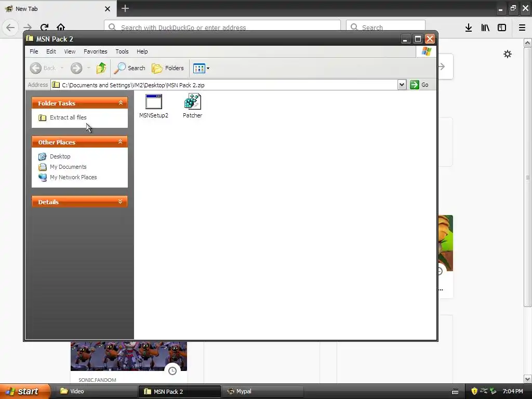Click the on-screen keyboard tray icon
Viewport: 532px width, 399px height.
coord(455,392)
